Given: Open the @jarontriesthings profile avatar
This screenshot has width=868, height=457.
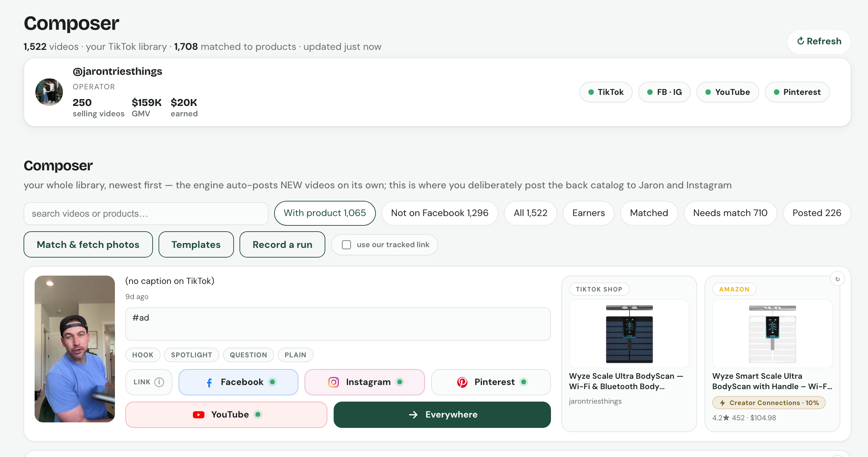Looking at the screenshot, I should [49, 92].
